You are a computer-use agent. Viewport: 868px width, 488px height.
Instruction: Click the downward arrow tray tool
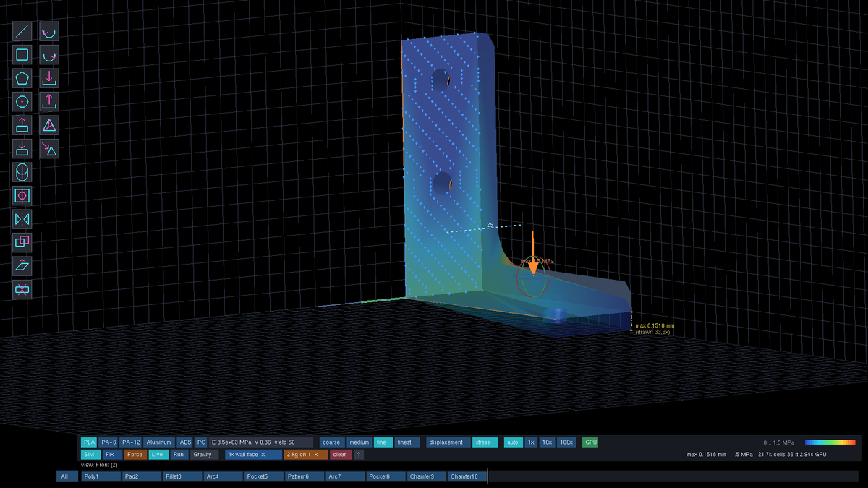click(49, 78)
